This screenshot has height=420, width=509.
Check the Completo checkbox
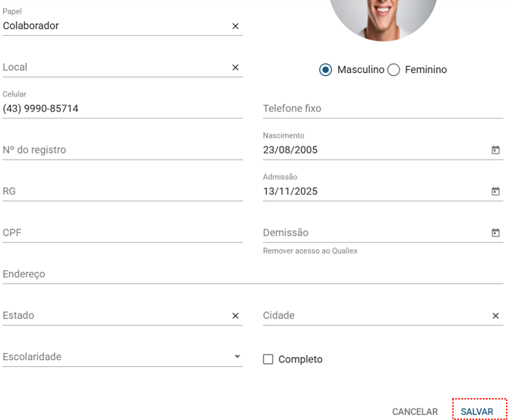pyautogui.click(x=268, y=359)
